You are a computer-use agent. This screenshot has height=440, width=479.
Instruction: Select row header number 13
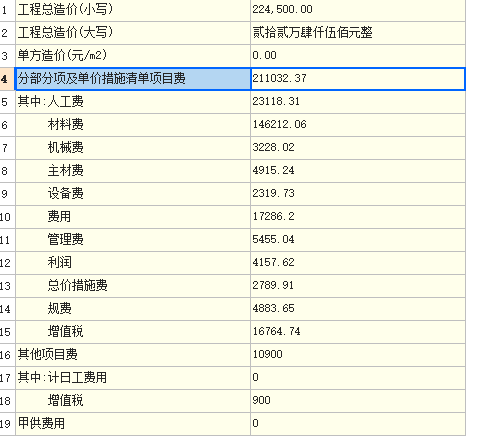(x=7, y=286)
